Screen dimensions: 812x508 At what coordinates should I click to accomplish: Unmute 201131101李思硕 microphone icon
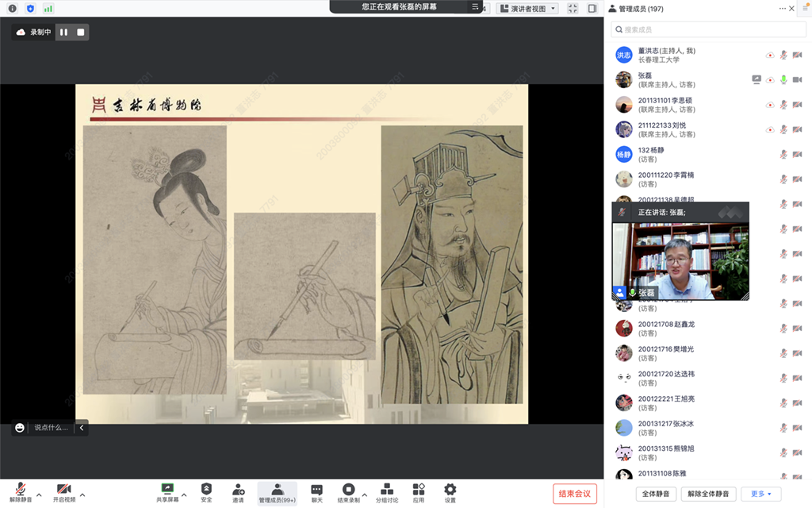[x=783, y=105]
